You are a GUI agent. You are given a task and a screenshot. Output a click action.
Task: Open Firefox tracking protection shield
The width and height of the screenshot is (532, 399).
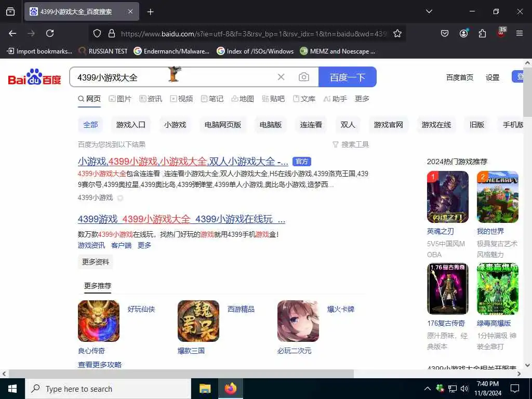pos(97,33)
